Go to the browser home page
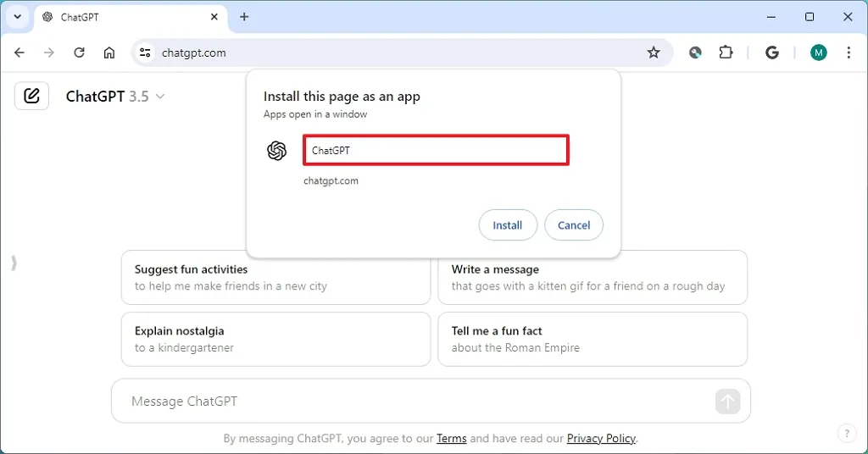 pyautogui.click(x=109, y=53)
